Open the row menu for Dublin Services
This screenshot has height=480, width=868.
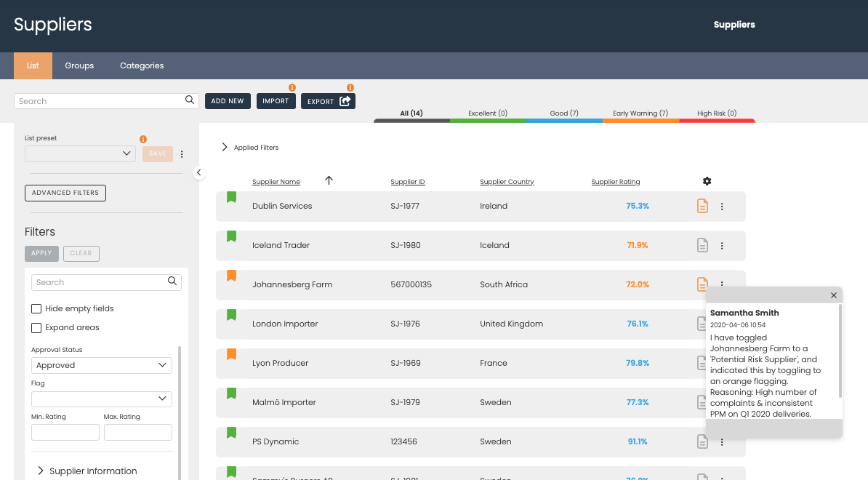pos(722,207)
